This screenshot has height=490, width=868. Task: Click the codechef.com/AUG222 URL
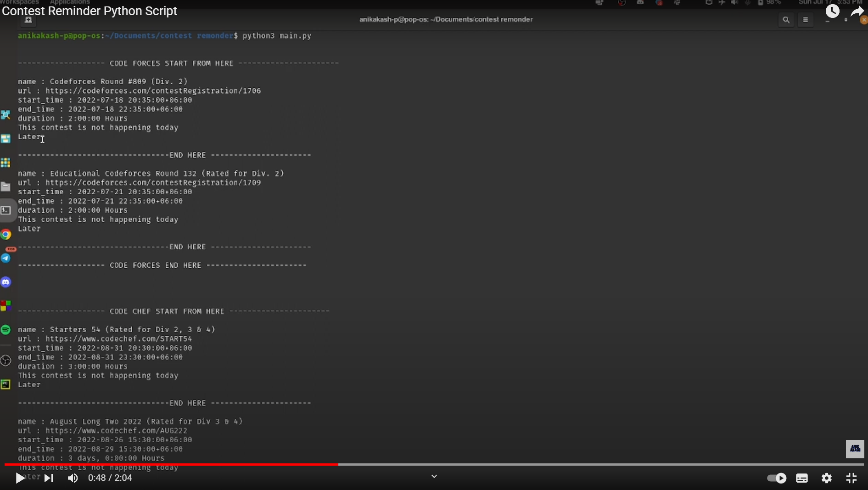(x=116, y=431)
